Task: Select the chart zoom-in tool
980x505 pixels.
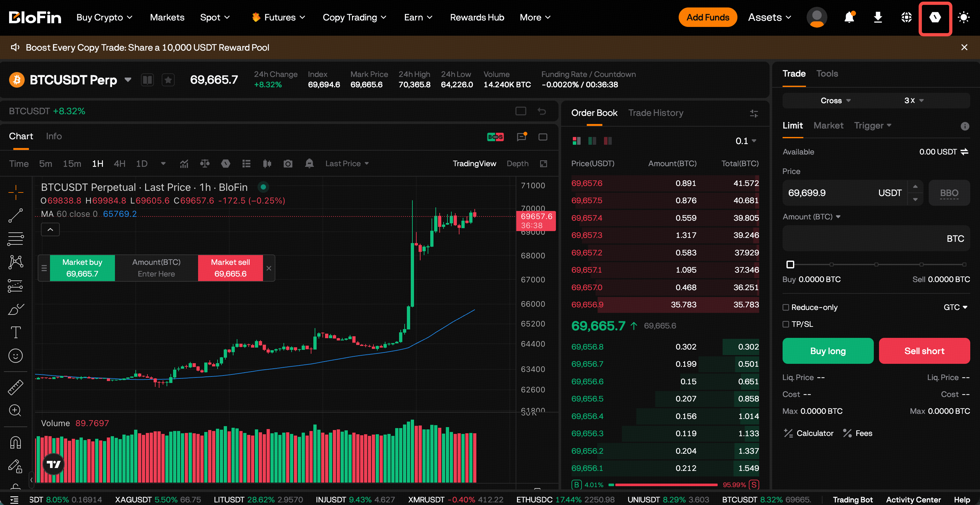Action: [16, 410]
